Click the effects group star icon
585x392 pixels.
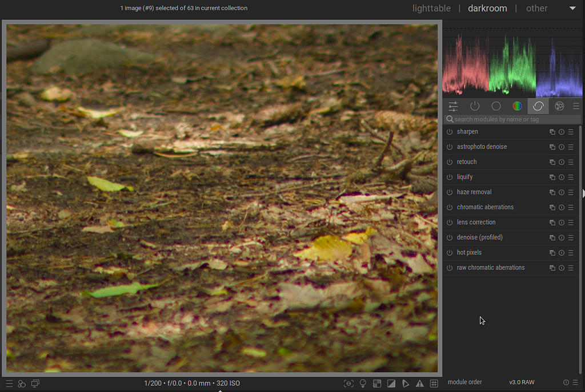point(559,106)
